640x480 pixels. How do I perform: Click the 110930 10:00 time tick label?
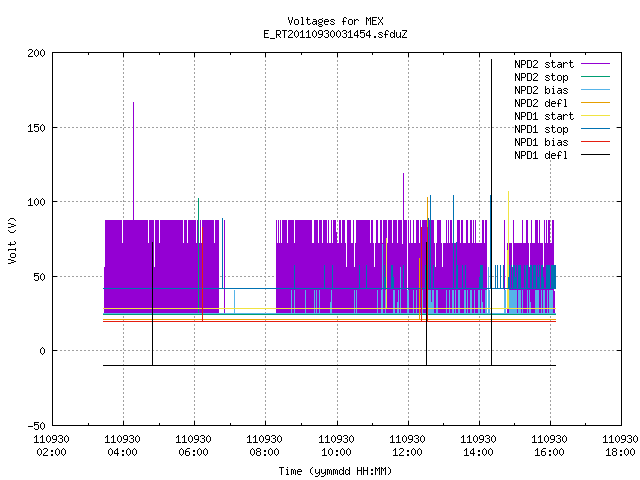coord(336,445)
